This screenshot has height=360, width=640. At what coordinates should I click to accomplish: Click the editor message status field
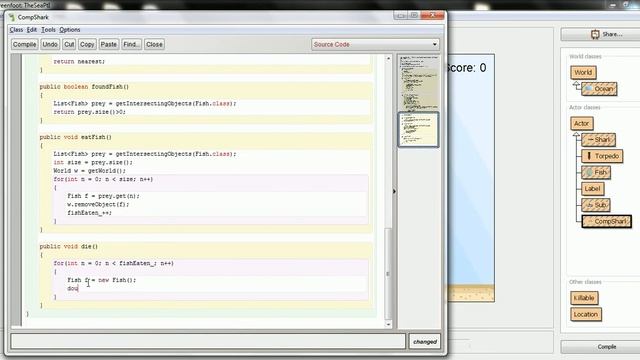[208, 341]
